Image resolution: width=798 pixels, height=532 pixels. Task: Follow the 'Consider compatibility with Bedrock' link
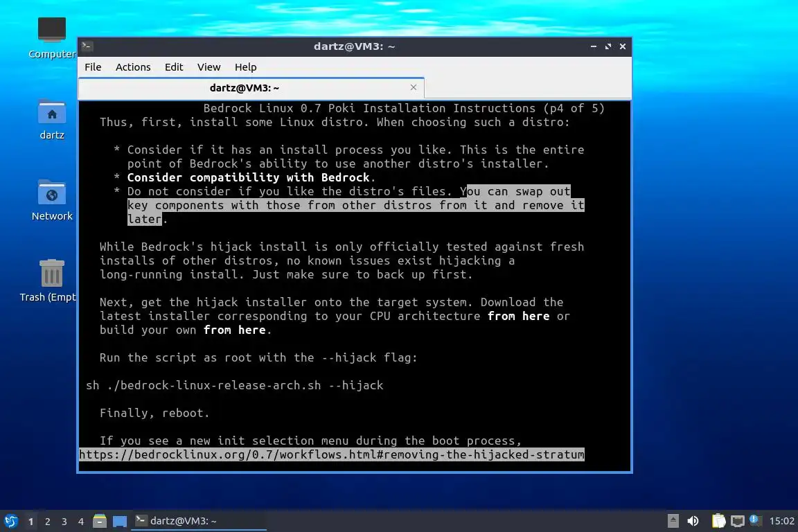tap(249, 177)
